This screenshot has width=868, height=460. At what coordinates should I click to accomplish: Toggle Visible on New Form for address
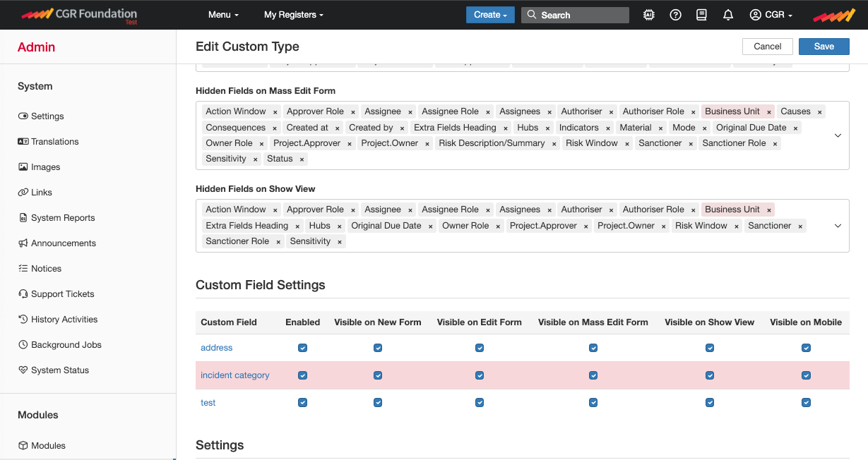378,348
